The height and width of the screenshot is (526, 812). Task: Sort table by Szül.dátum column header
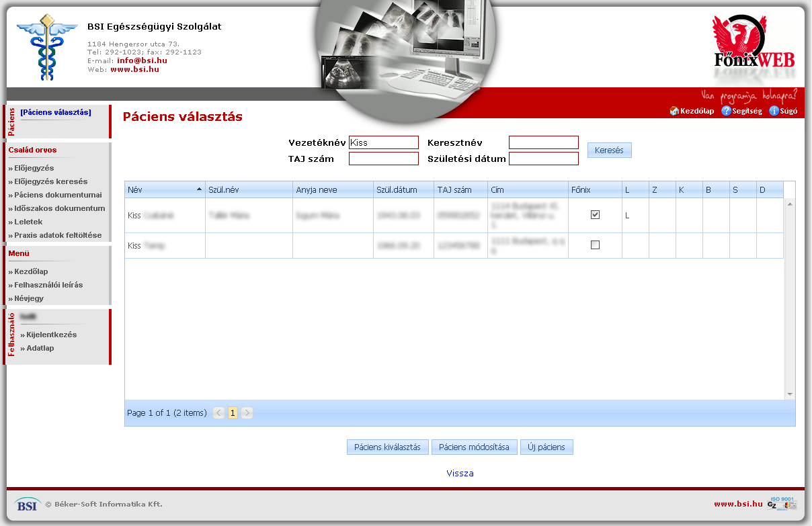[x=402, y=190]
